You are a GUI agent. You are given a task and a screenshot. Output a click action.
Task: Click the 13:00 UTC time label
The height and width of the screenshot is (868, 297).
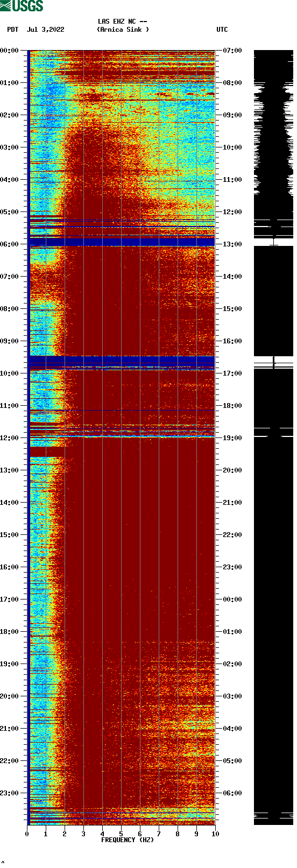[232, 244]
